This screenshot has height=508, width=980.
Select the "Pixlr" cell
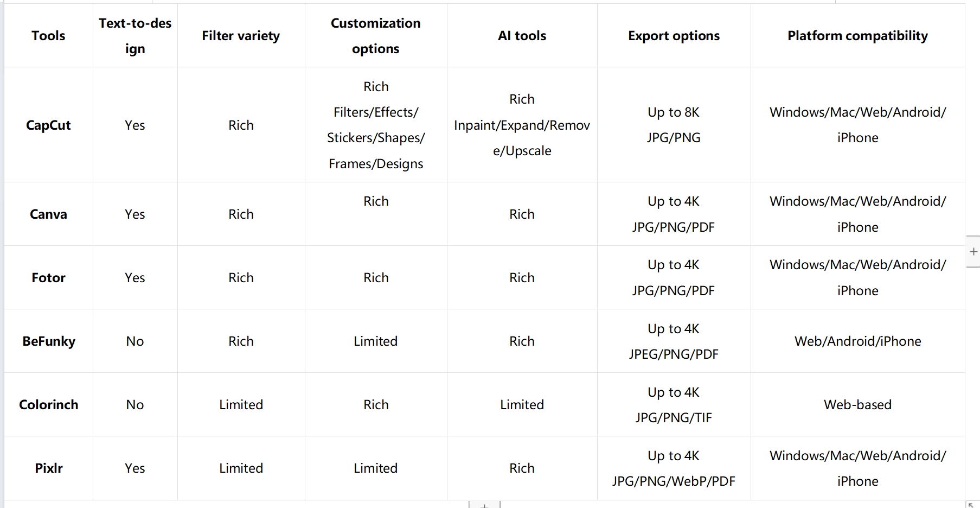coord(49,468)
